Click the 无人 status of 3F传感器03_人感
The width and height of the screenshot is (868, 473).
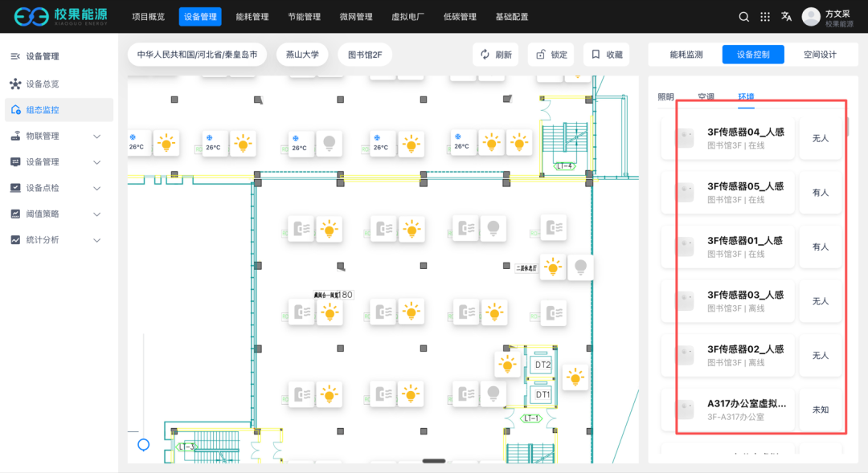[x=821, y=301]
